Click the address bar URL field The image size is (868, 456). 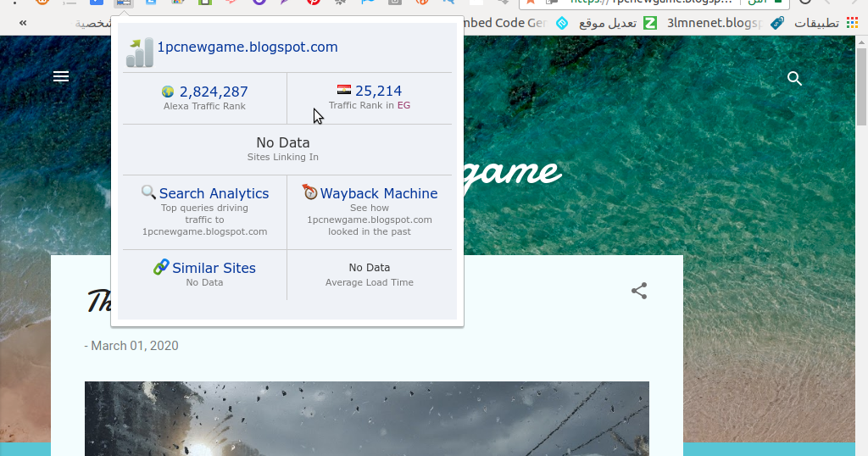654,3
